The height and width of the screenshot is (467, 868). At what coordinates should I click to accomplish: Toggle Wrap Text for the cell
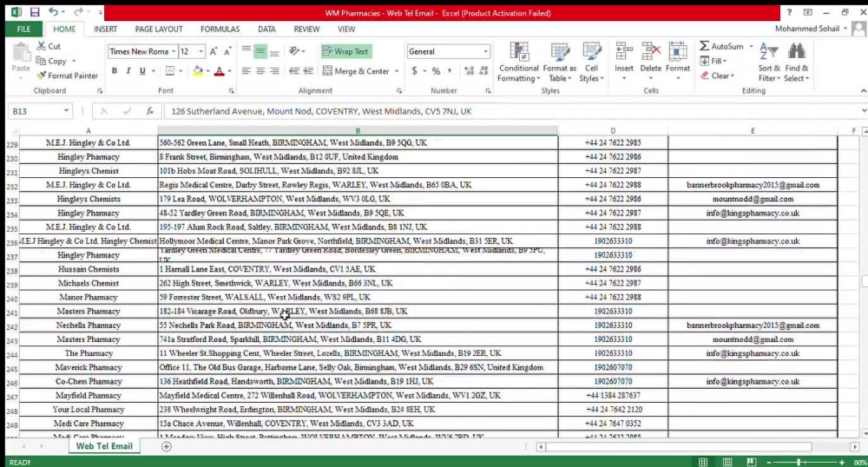pos(346,51)
